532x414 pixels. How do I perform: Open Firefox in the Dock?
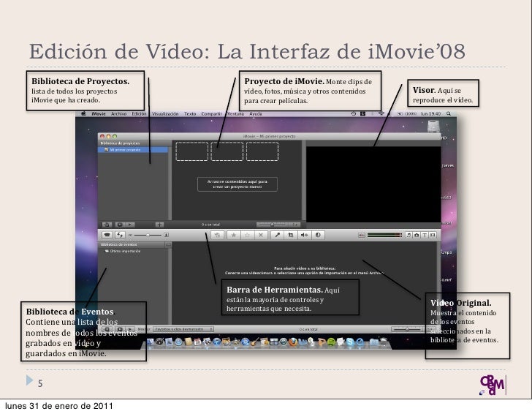click(293, 342)
